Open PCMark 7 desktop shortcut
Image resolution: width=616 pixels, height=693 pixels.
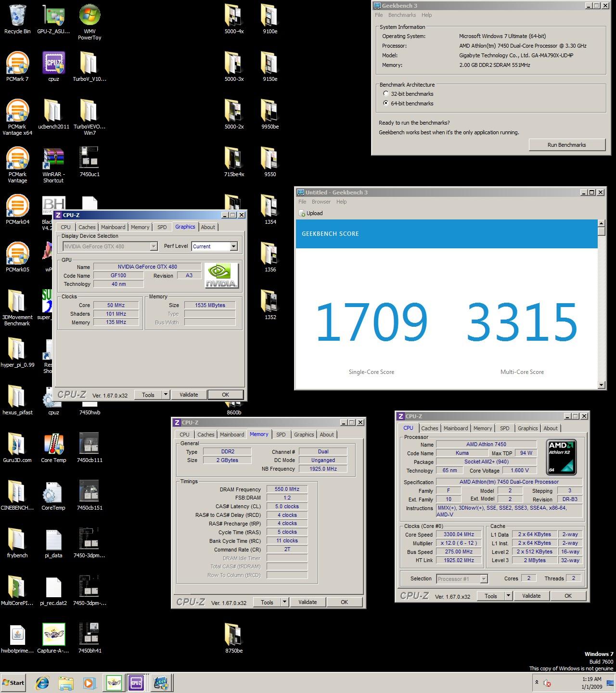(x=17, y=66)
